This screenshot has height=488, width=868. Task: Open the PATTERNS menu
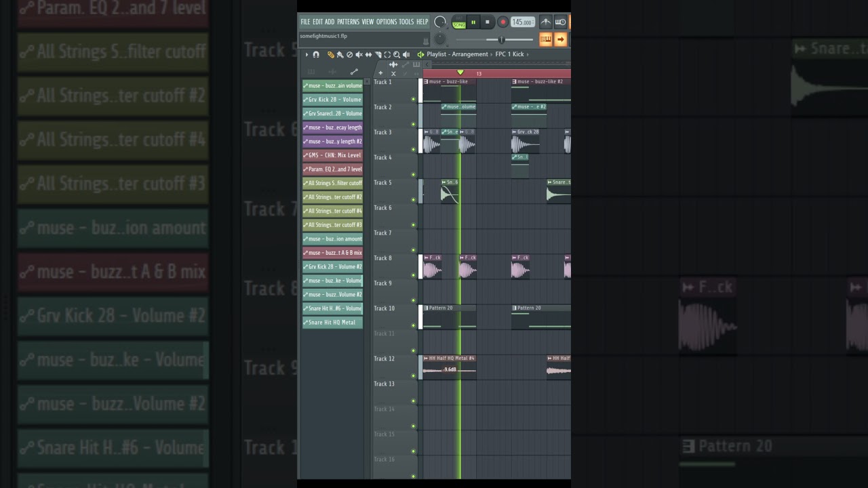click(x=349, y=22)
